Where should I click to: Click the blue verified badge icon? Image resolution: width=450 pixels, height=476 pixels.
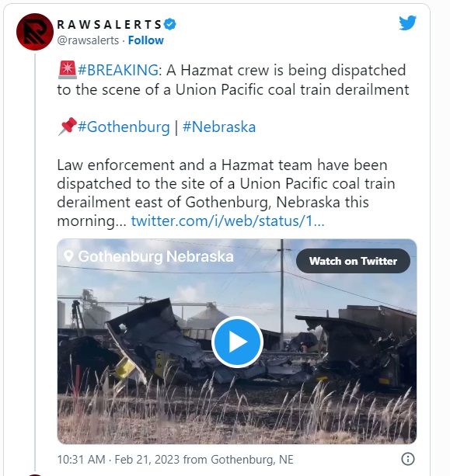click(170, 24)
